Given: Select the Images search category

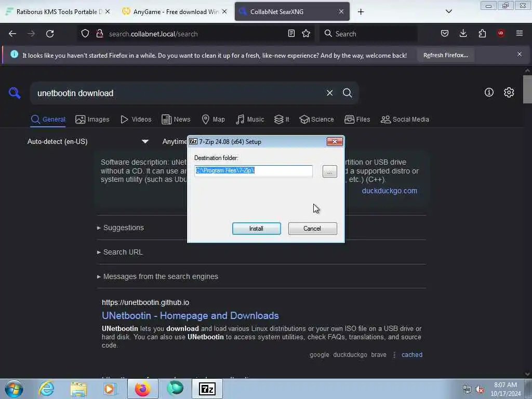Looking at the screenshot, I should [x=92, y=119].
